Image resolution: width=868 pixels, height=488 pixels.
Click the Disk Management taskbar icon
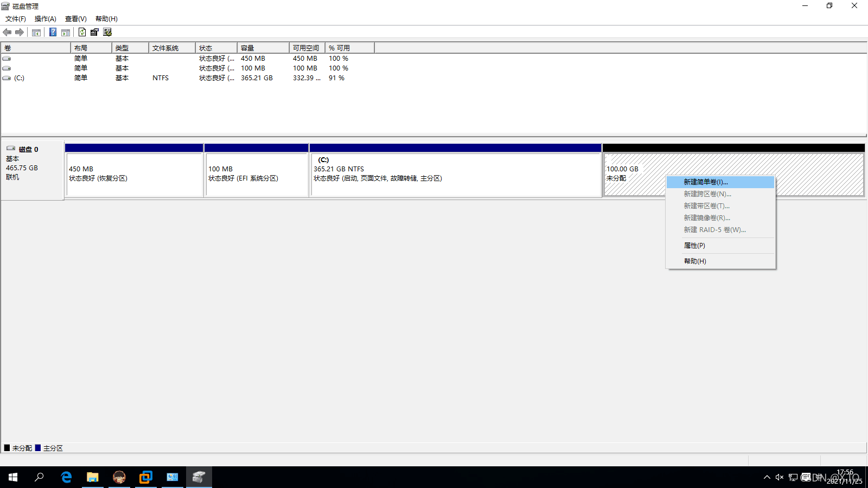pos(199,477)
